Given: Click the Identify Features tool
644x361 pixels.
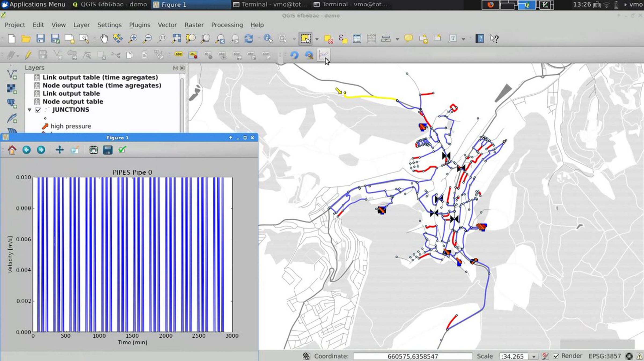Looking at the screenshot, I should click(x=268, y=39).
